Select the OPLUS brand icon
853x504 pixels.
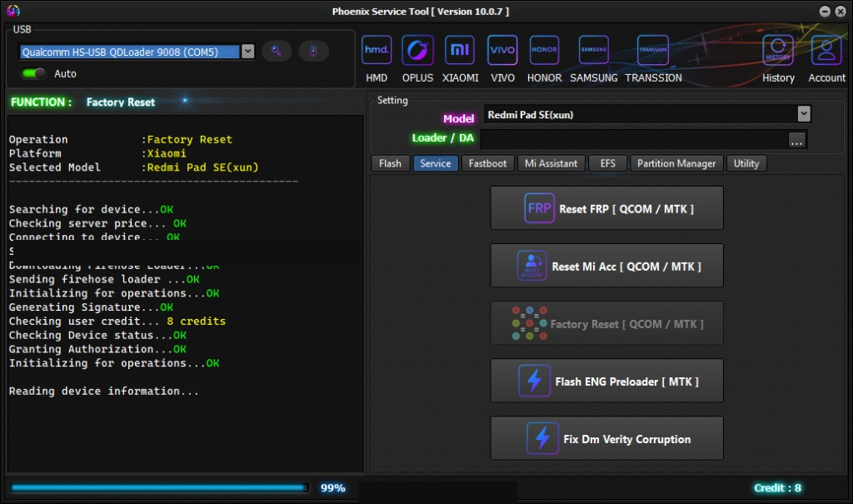tap(417, 51)
